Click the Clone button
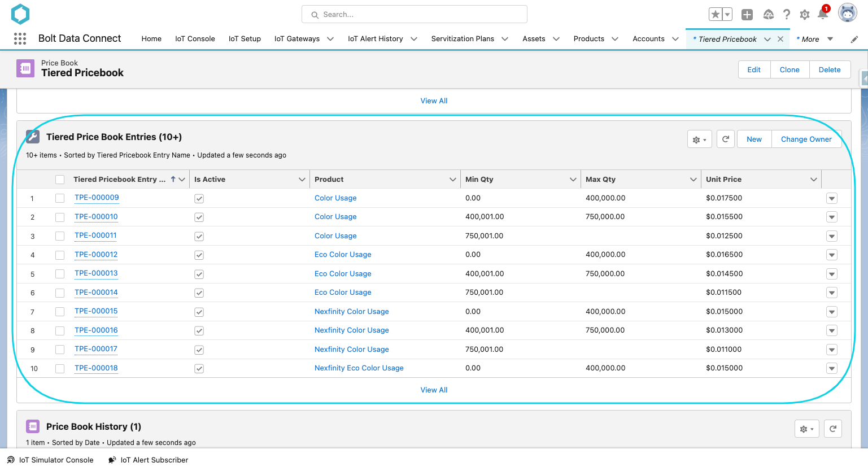The width and height of the screenshot is (868, 471). coord(790,69)
